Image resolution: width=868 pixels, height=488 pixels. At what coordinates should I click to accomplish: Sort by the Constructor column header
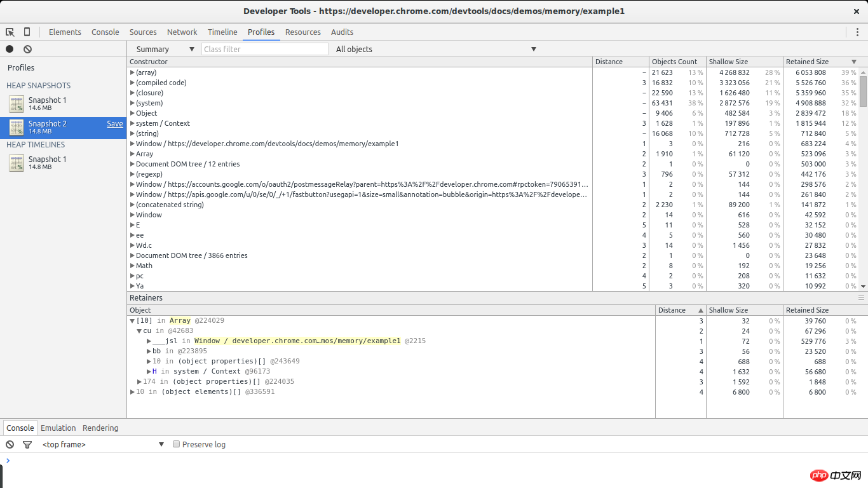click(360, 62)
